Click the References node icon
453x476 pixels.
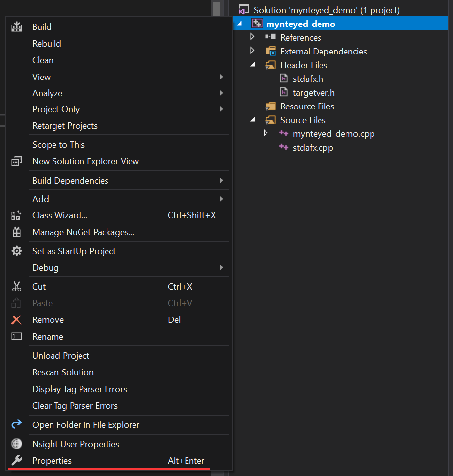(x=270, y=37)
